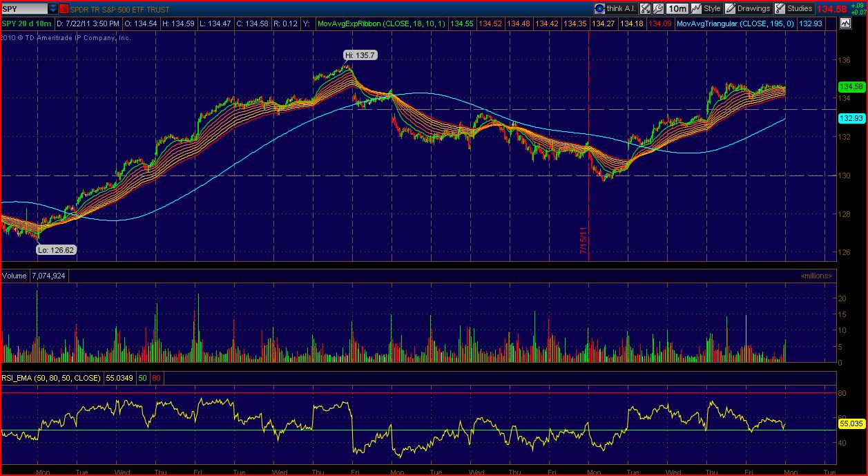The height and width of the screenshot is (476, 868).
Task: Click the ribbon value 134.27
Action: pos(604,23)
